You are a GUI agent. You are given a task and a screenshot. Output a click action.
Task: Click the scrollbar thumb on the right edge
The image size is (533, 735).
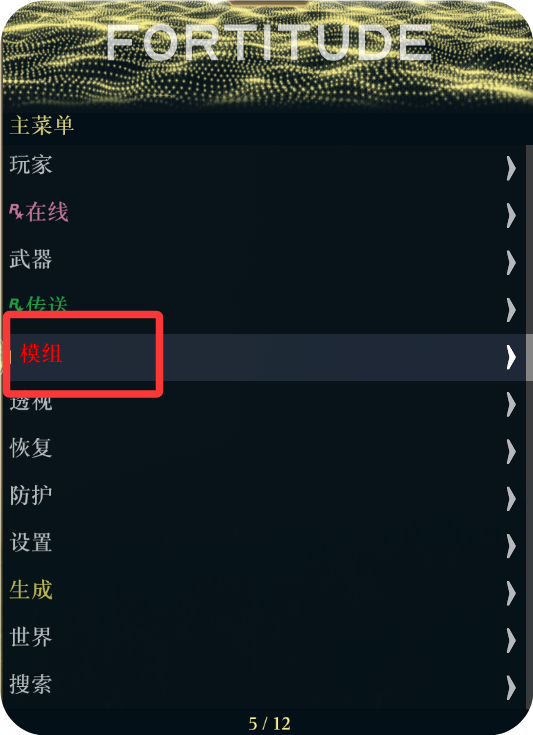click(x=529, y=357)
